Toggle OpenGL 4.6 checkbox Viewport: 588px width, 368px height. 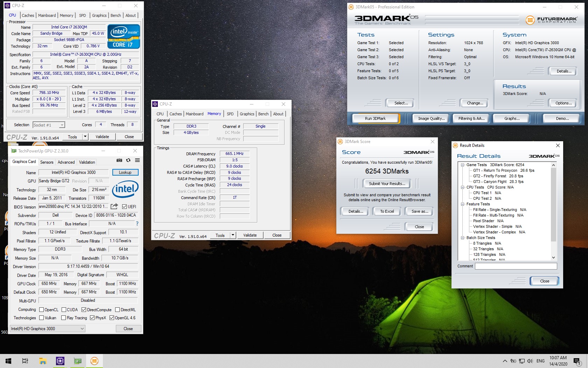pos(112,318)
